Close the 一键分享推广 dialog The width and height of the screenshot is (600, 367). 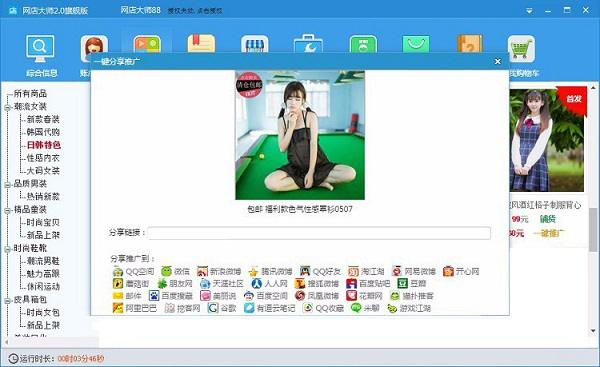pyautogui.click(x=497, y=61)
